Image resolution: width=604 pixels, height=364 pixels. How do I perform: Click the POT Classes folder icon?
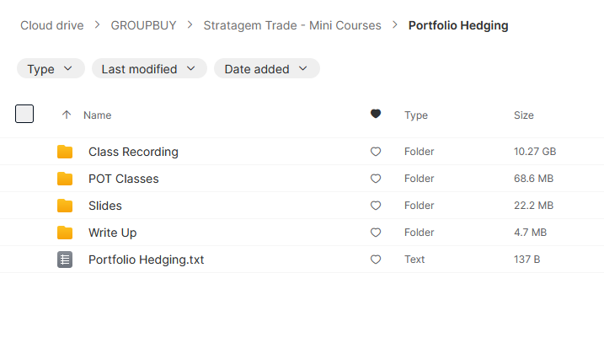(x=65, y=179)
